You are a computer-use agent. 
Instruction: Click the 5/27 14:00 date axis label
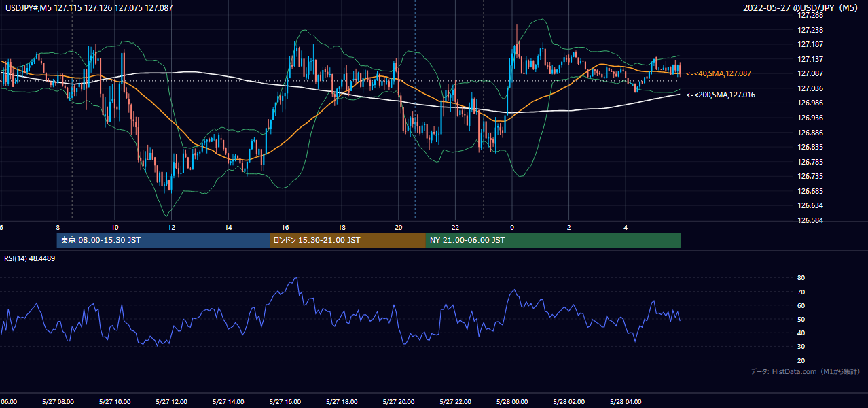coord(228,401)
